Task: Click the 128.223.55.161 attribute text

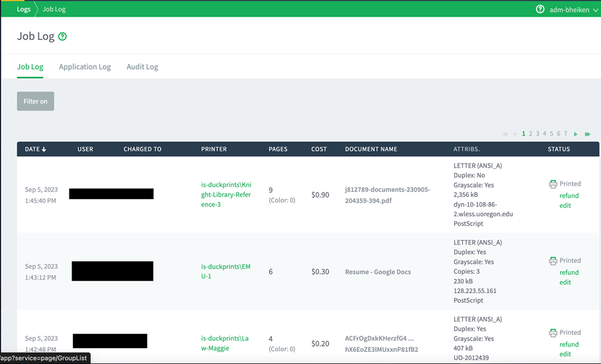Action: click(475, 291)
